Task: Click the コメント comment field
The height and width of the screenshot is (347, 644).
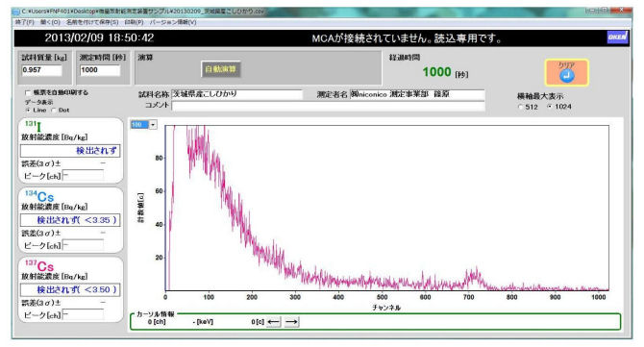Action: pyautogui.click(x=328, y=106)
